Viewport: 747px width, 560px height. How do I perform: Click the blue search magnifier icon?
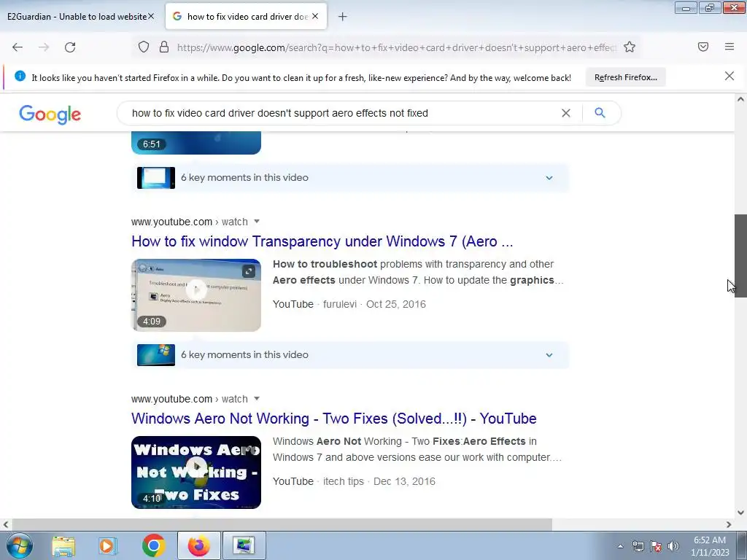tap(600, 113)
